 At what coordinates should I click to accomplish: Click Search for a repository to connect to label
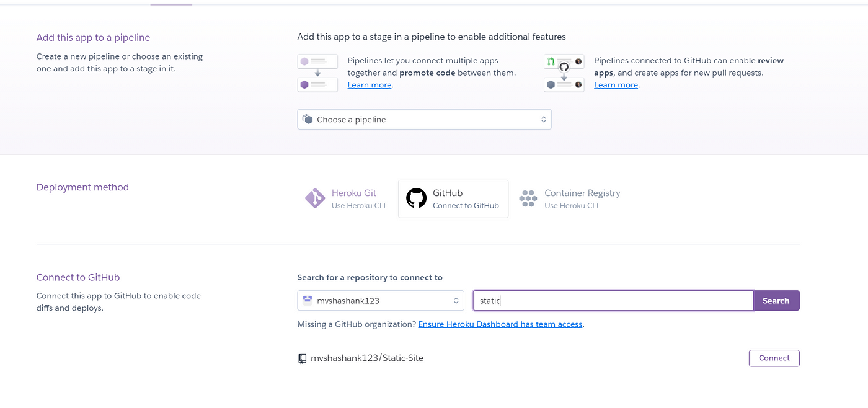(370, 277)
